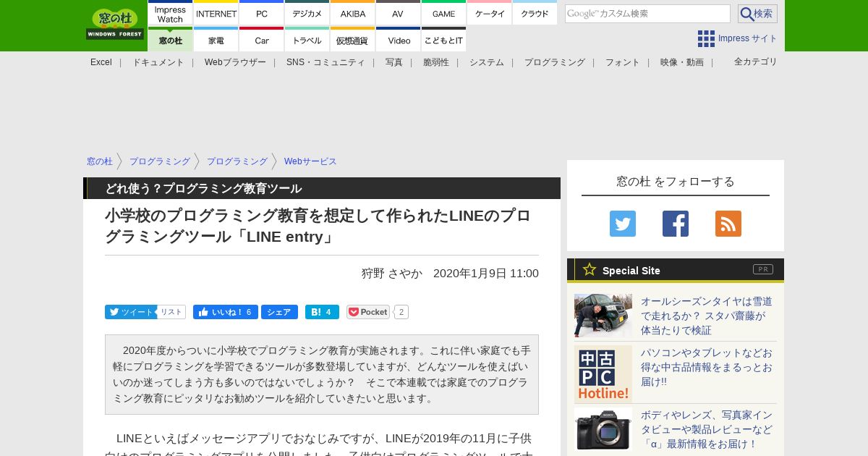868x456 pixels.
Task: Open the Video tab
Action: coord(399,40)
